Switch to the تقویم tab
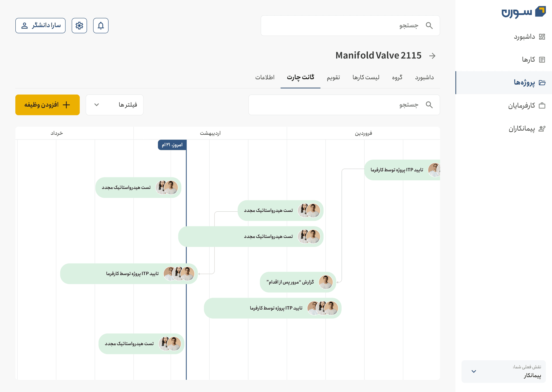The height and width of the screenshot is (392, 552). [x=333, y=78]
